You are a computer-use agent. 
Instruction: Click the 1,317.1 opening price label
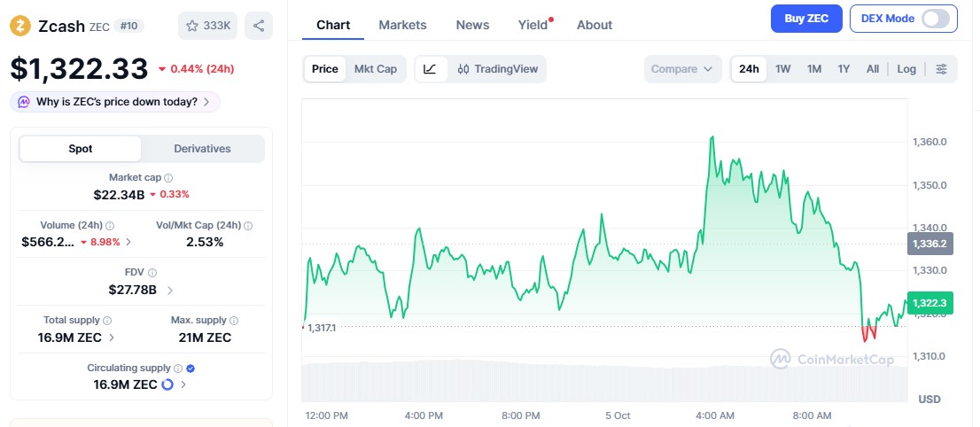[x=322, y=327]
